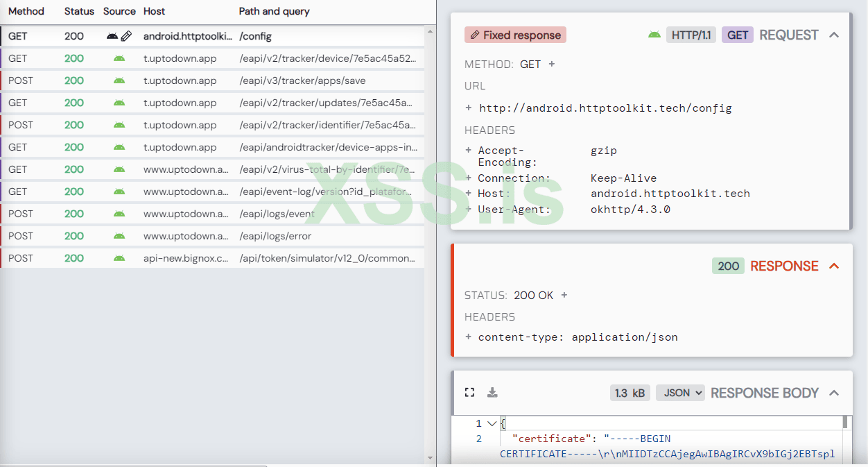Click the 1.3 kB size badge
Viewport: 868px width, 467px height.
(630, 393)
